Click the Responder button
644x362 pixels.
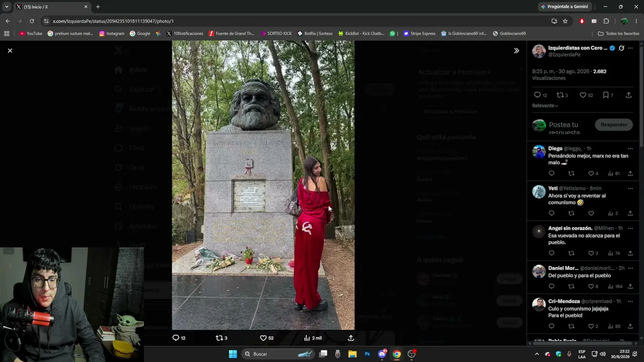(614, 125)
